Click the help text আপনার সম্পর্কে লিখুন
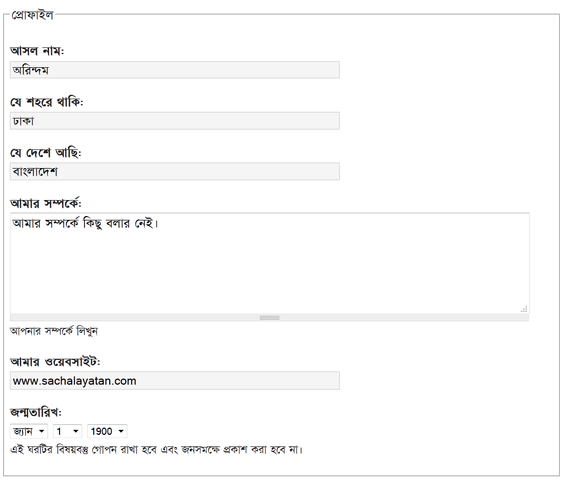 pos(54,331)
